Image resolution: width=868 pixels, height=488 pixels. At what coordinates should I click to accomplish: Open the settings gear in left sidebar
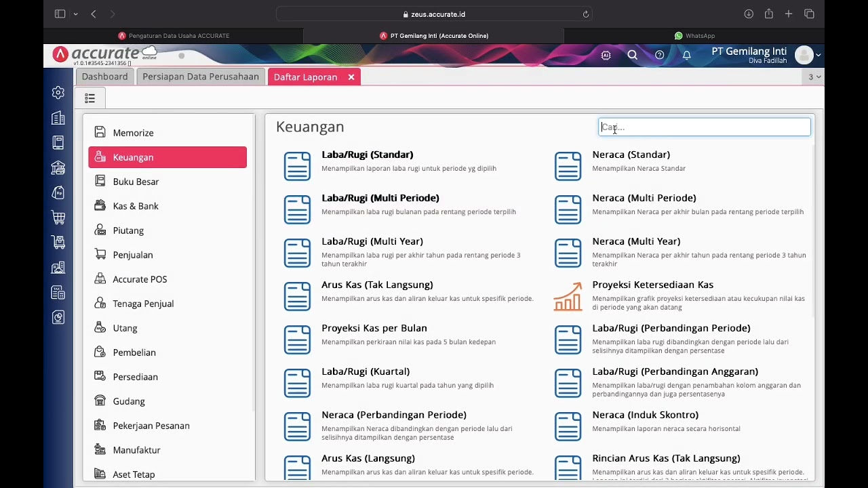click(58, 93)
